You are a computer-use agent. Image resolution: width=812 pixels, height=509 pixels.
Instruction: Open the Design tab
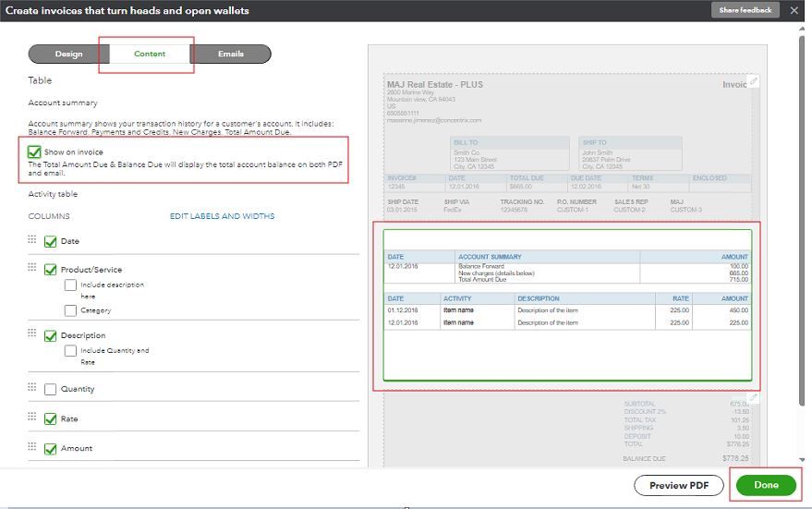coord(69,54)
